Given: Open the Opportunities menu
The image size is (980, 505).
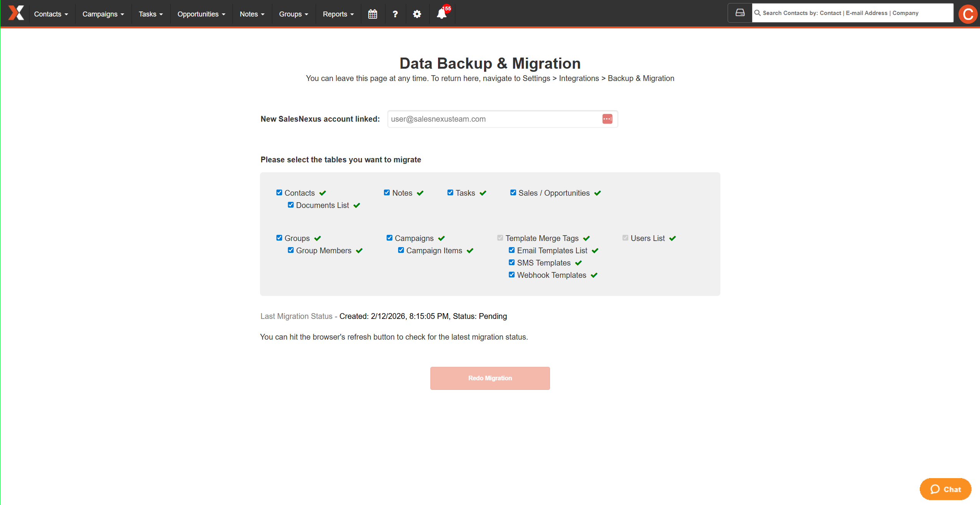Looking at the screenshot, I should pyautogui.click(x=201, y=14).
